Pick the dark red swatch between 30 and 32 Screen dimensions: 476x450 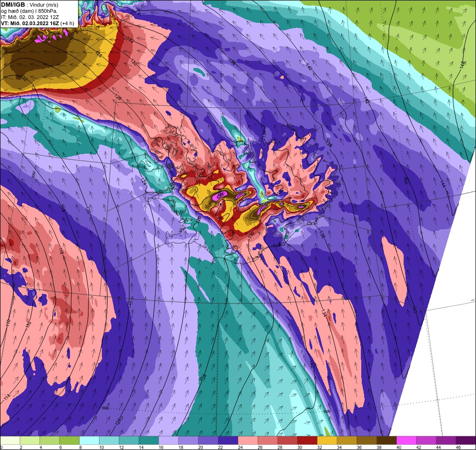307,440
